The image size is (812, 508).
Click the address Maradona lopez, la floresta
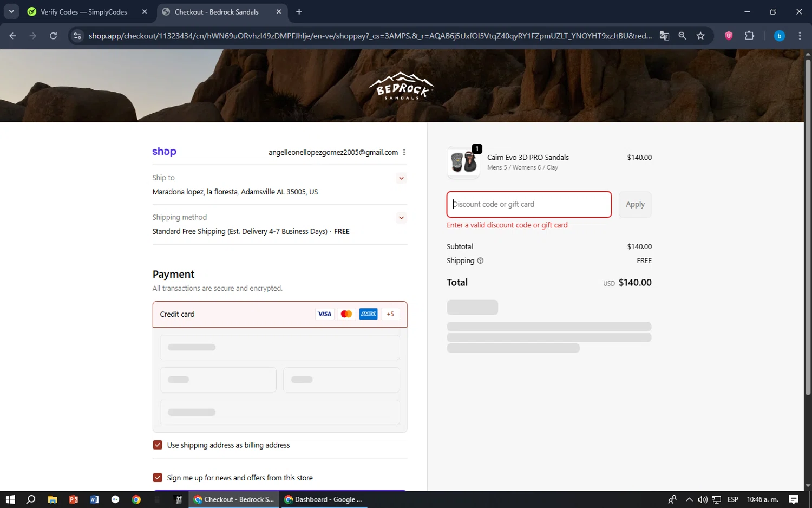pyautogui.click(x=235, y=192)
